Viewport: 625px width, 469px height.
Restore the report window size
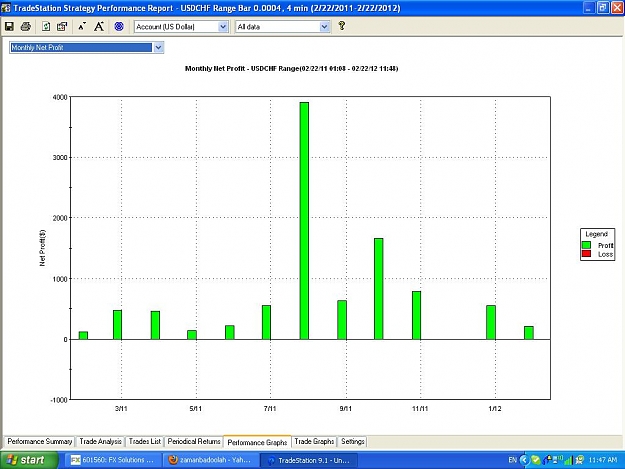603,8
